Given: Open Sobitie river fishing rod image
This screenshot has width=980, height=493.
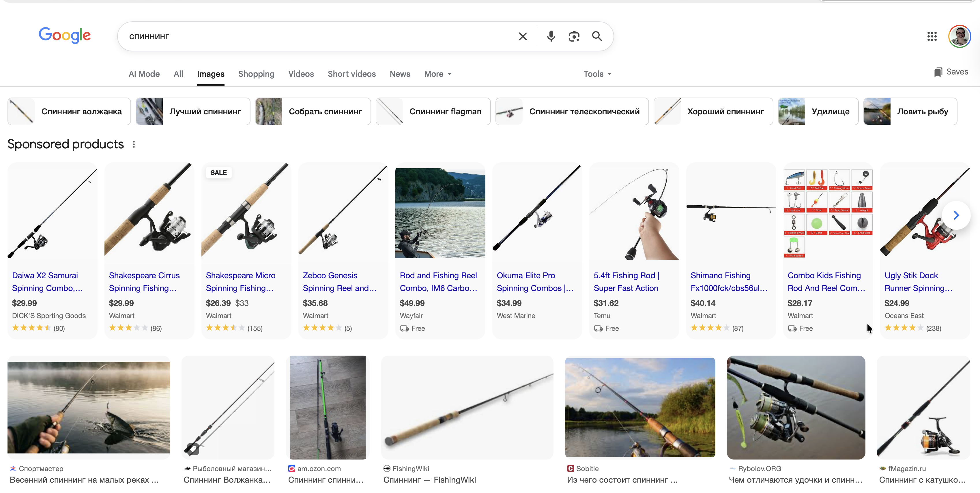Looking at the screenshot, I should click(x=640, y=407).
